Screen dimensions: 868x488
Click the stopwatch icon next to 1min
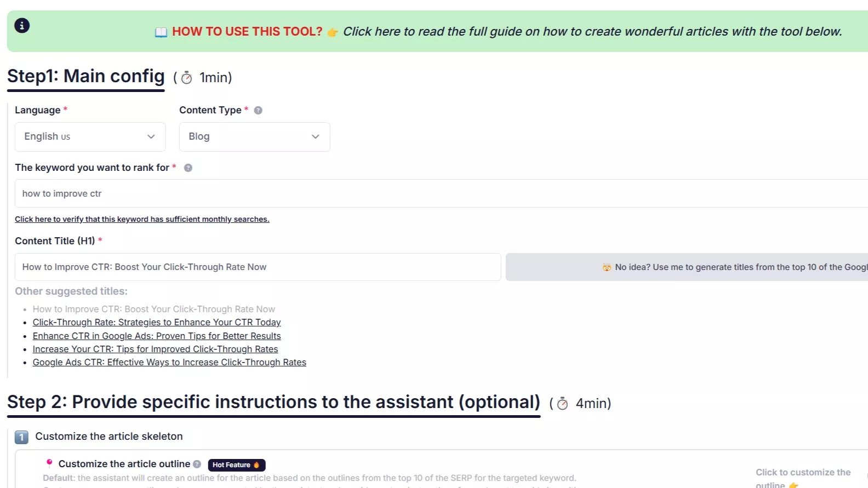[187, 78]
